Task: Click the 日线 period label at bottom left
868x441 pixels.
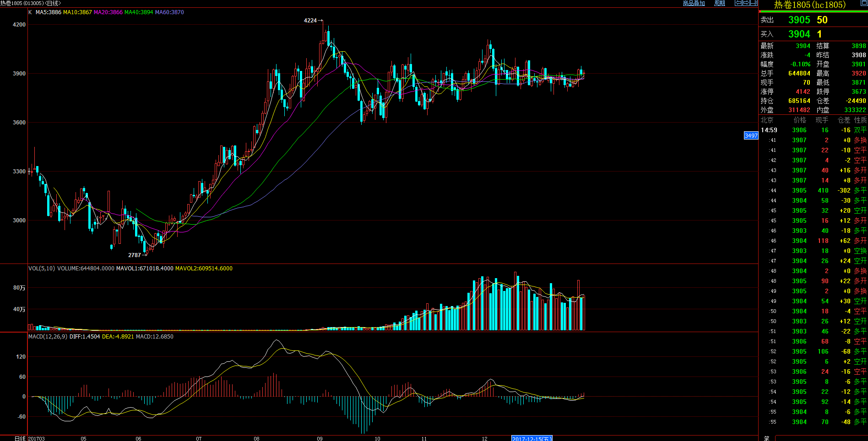Action: 20,438
